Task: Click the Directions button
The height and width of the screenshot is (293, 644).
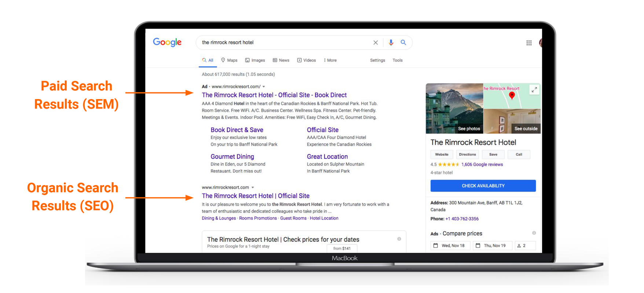Action: coord(467,155)
